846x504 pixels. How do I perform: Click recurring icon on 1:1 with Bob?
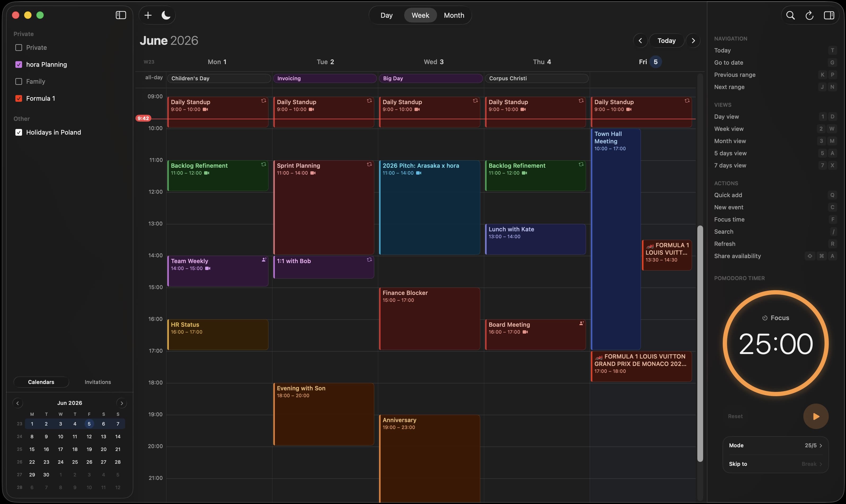(369, 260)
